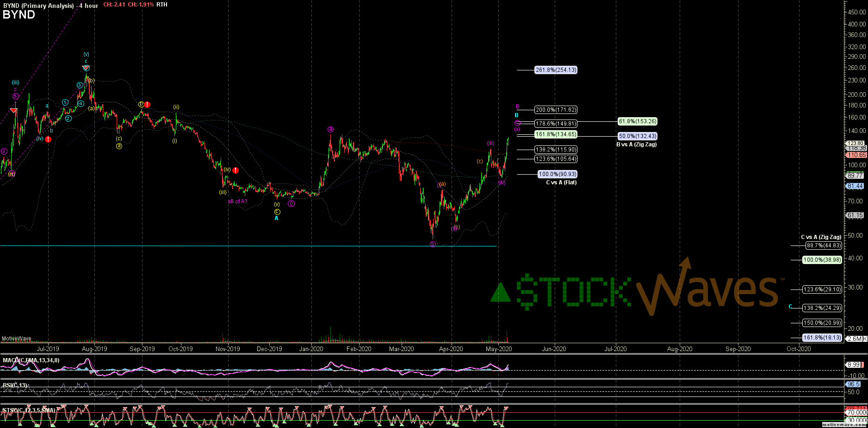Click the Jan-2020 date on time axis
The image size is (868, 428).
[311, 349]
